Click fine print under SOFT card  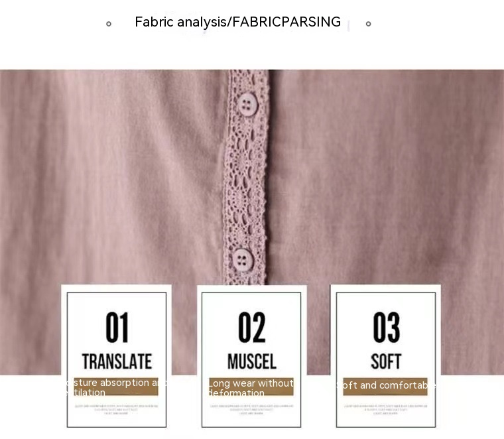pos(386,410)
